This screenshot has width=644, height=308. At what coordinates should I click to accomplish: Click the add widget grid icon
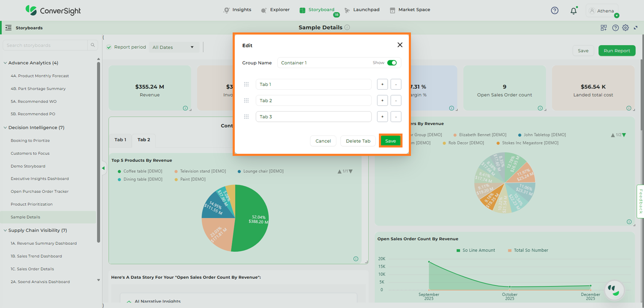tap(604, 28)
